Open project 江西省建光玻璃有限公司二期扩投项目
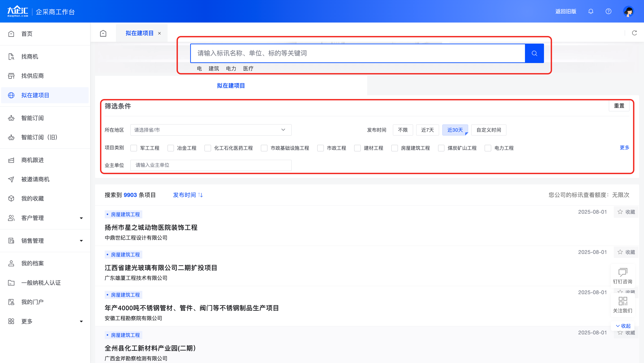 pyautogui.click(x=161, y=268)
